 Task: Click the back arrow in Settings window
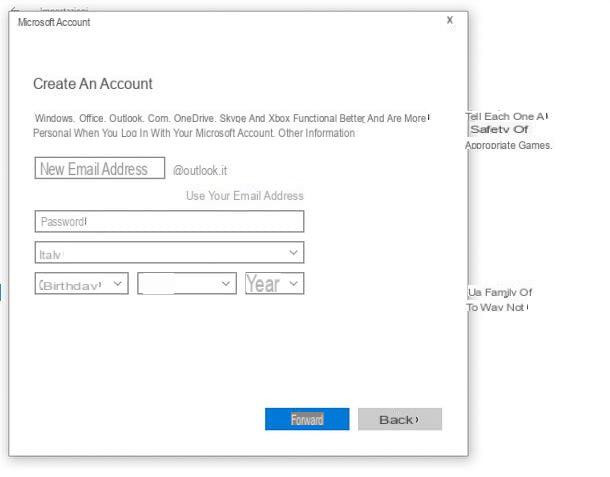point(15,9)
